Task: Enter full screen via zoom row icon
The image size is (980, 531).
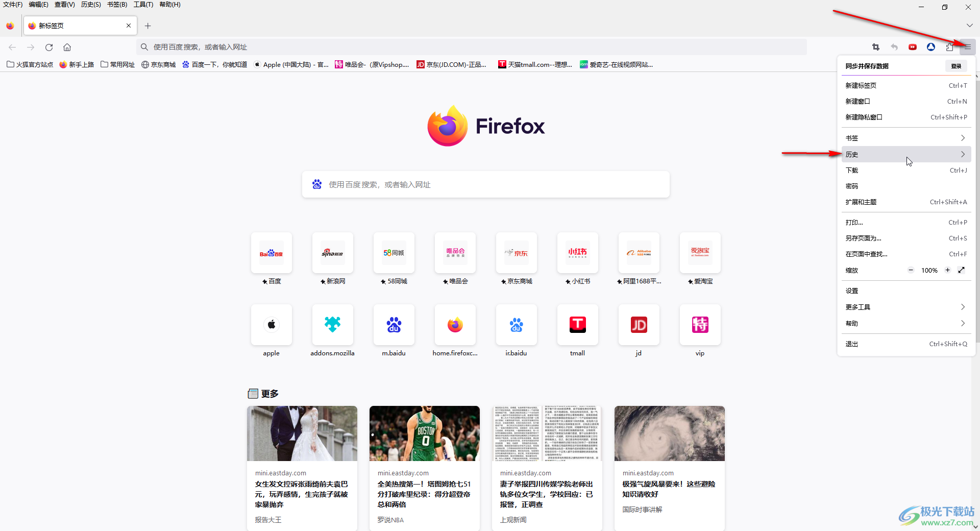Action: (x=962, y=270)
